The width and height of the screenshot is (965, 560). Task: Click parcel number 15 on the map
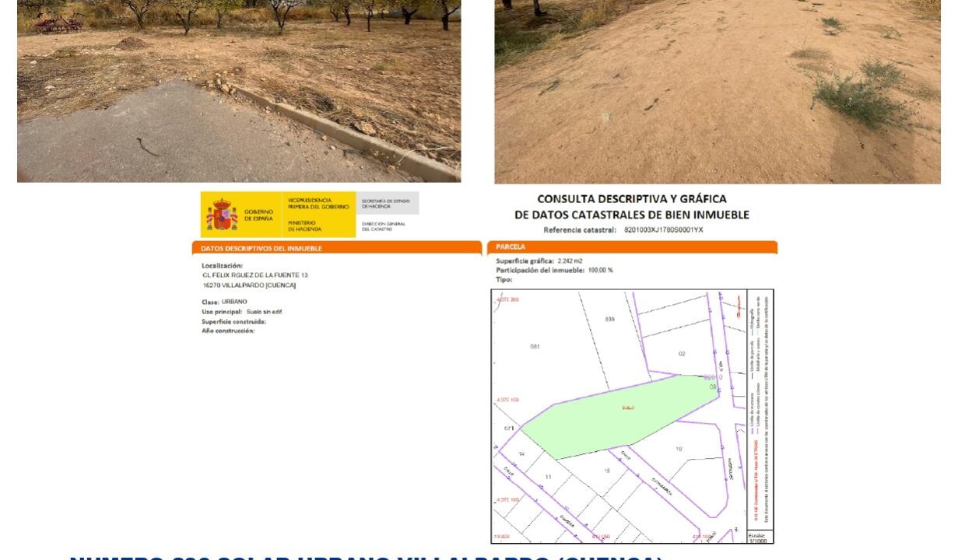click(x=607, y=471)
